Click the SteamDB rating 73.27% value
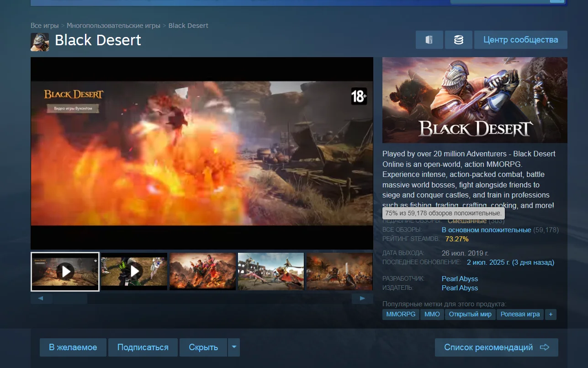This screenshot has height=368, width=588. coord(457,239)
